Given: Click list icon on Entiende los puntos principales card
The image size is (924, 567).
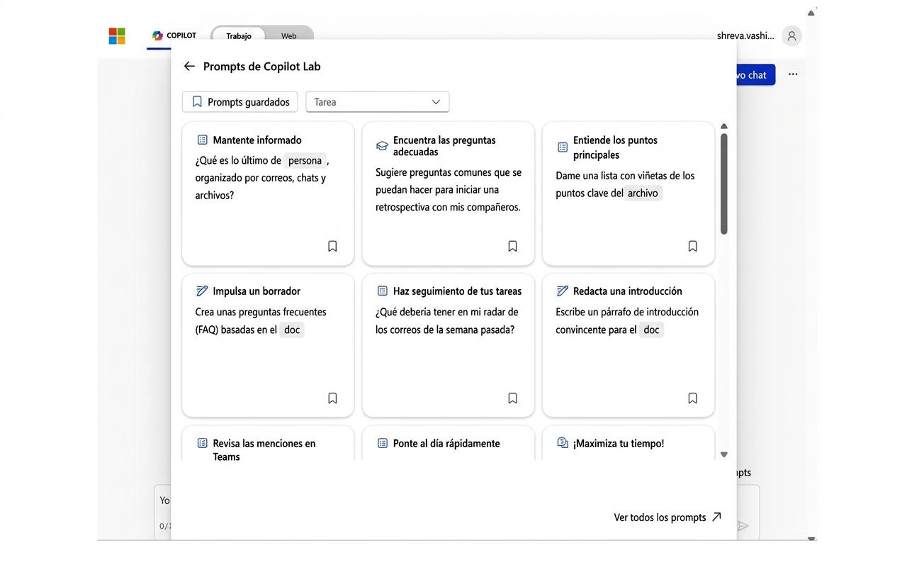Looking at the screenshot, I should point(563,147).
